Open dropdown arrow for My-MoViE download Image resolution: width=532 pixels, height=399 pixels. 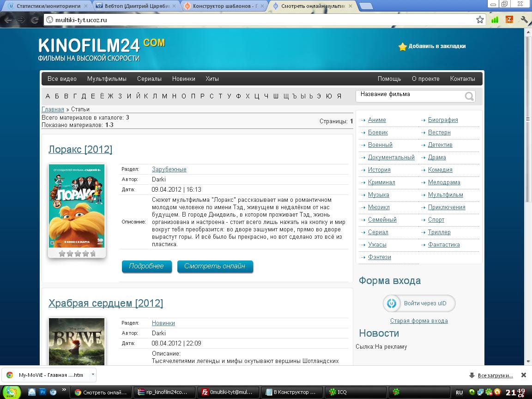pyautogui.click(x=93, y=375)
